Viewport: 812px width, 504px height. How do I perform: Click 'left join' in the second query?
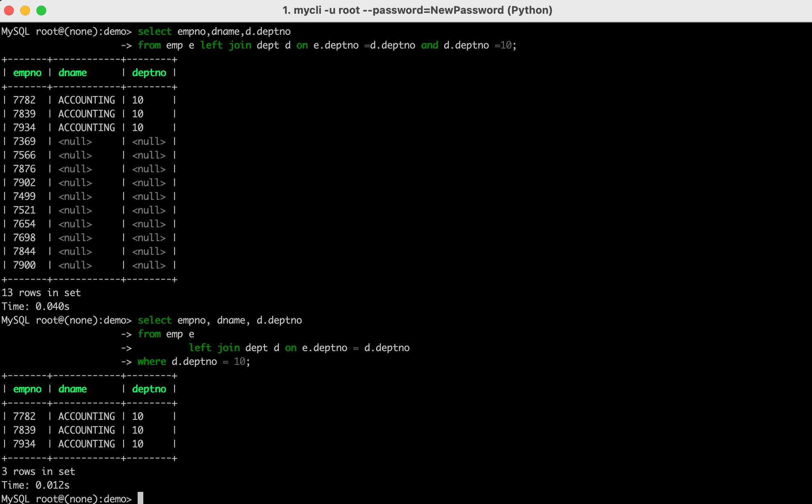tap(214, 348)
